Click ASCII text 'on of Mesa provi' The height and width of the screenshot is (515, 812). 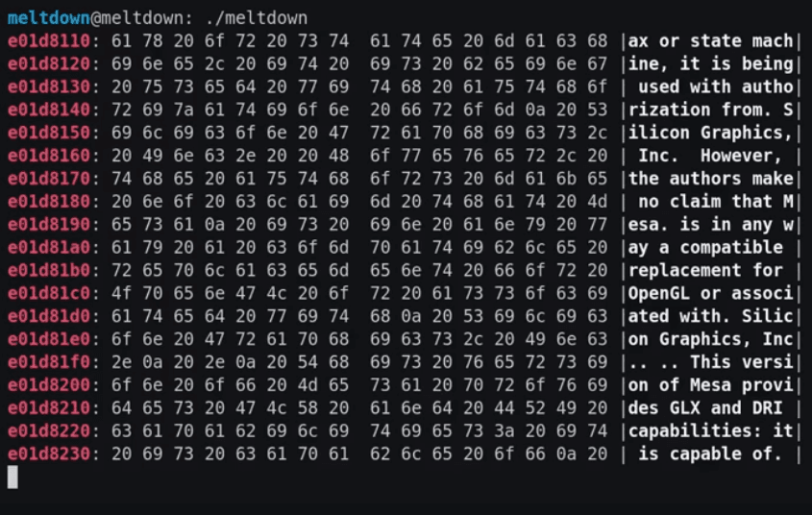tap(710, 385)
